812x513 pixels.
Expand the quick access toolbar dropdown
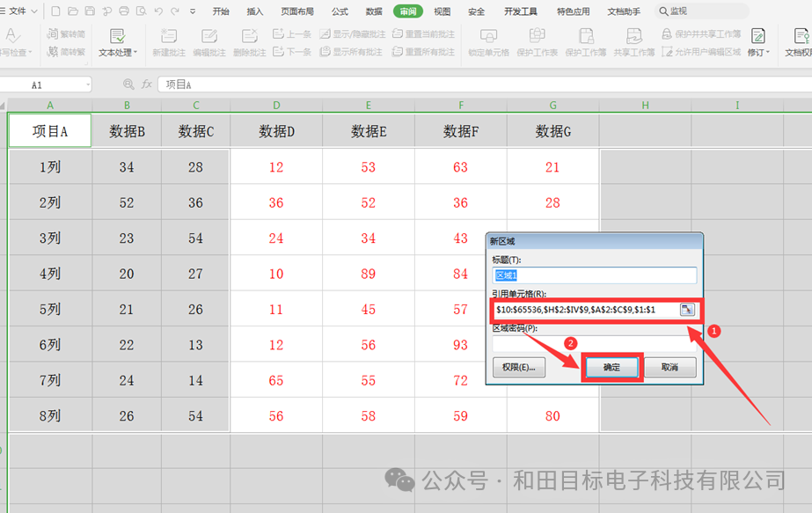193,11
